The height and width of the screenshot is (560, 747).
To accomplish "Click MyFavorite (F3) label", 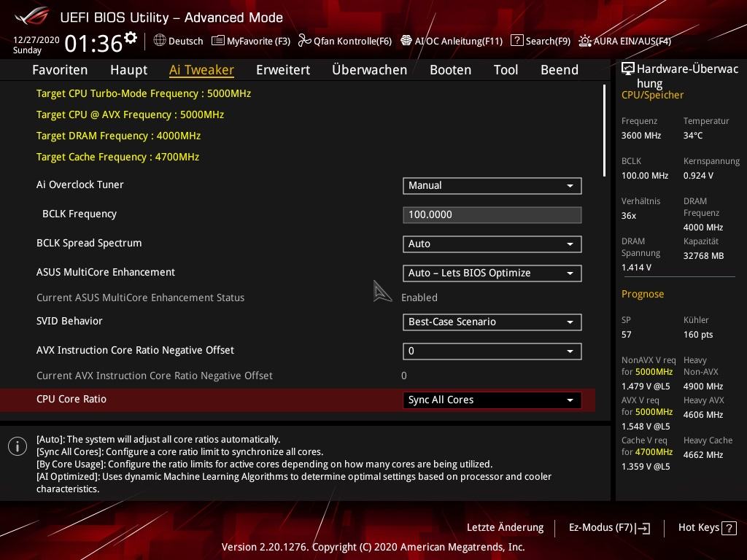I will 258,41.
